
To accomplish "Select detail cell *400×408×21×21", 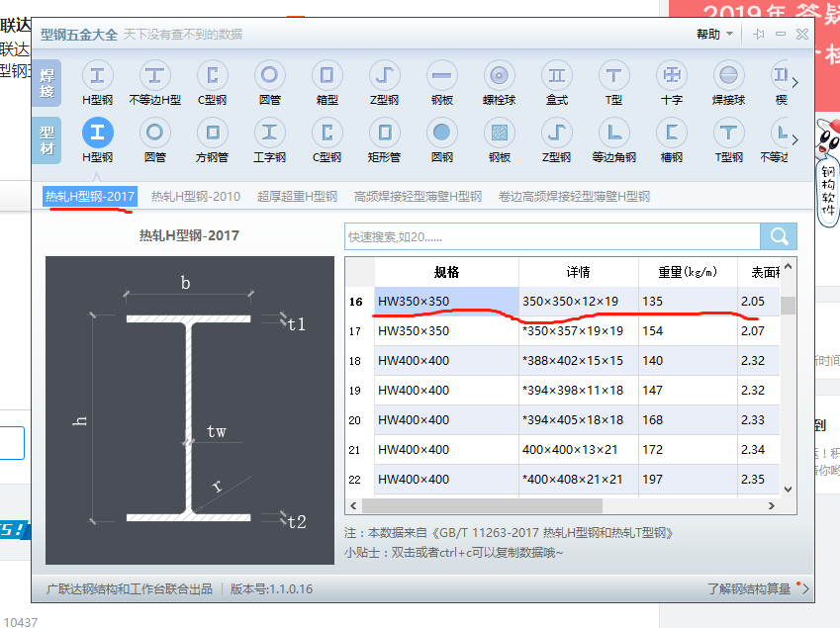I will [579, 480].
